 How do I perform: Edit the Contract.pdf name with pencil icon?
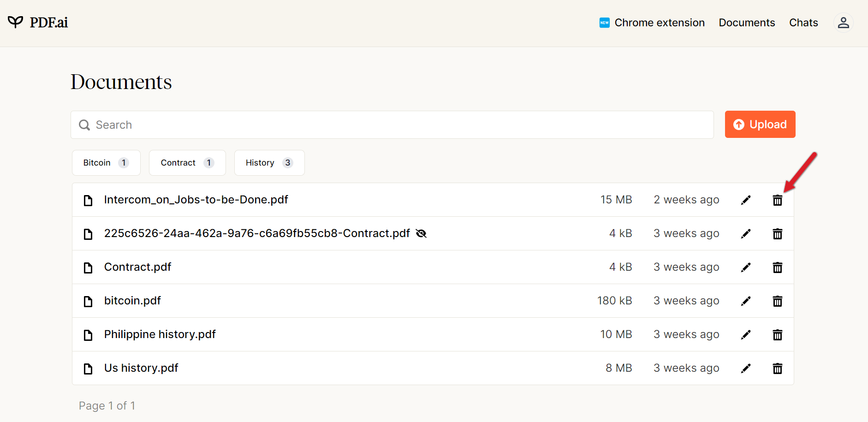(745, 267)
